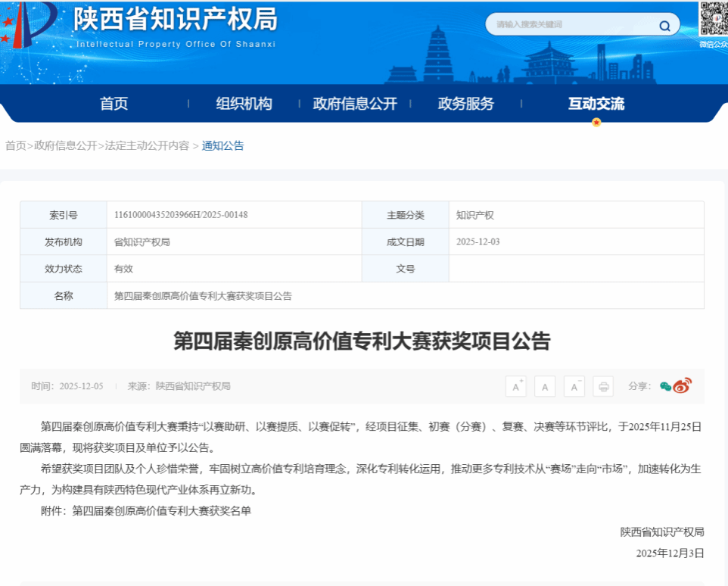728x586 pixels.
Task: Go to 政府信息公开 in nav bar
Action: [x=355, y=104]
